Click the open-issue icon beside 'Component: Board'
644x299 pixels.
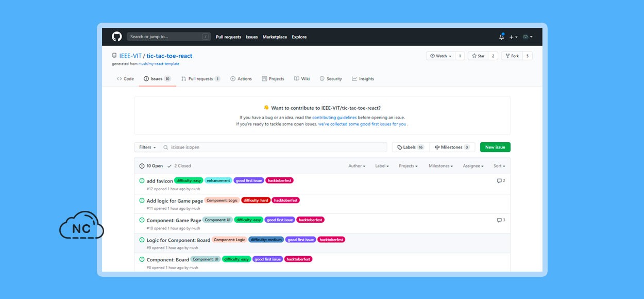tap(142, 259)
